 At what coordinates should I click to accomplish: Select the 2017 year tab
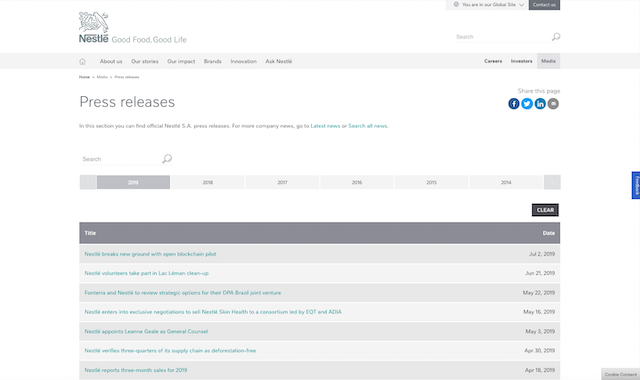click(x=282, y=182)
